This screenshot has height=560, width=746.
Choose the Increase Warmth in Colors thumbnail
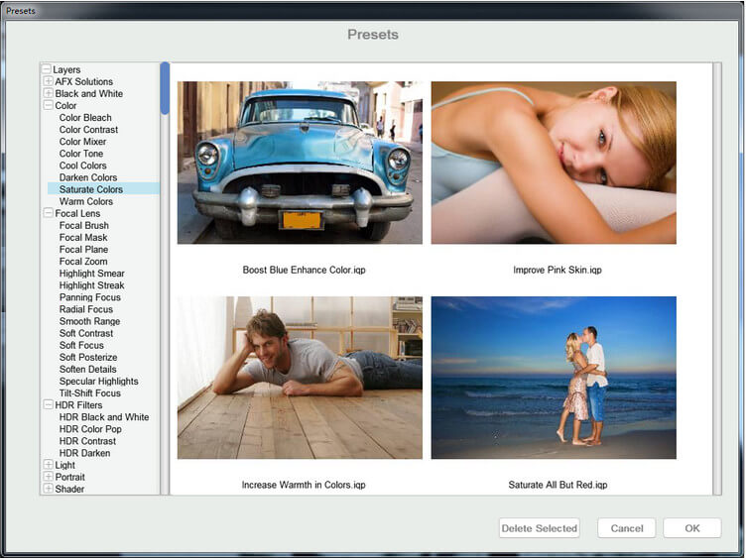pyautogui.click(x=300, y=378)
